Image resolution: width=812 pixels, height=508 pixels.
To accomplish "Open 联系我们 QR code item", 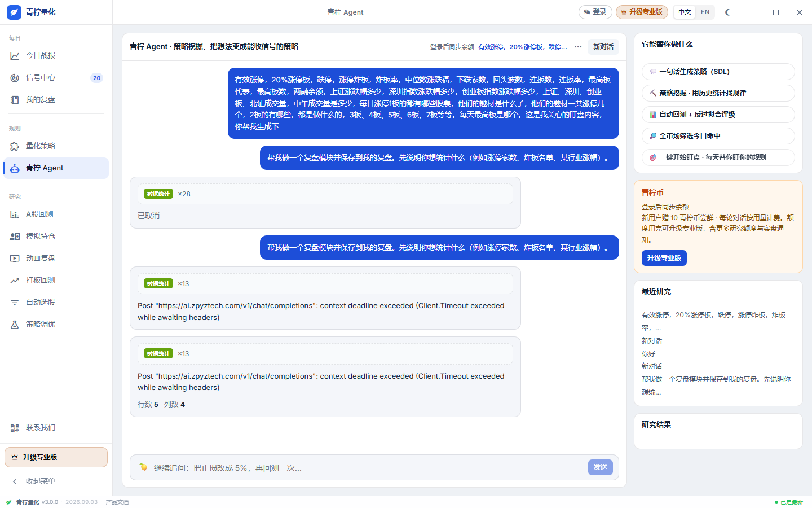I will point(56,427).
